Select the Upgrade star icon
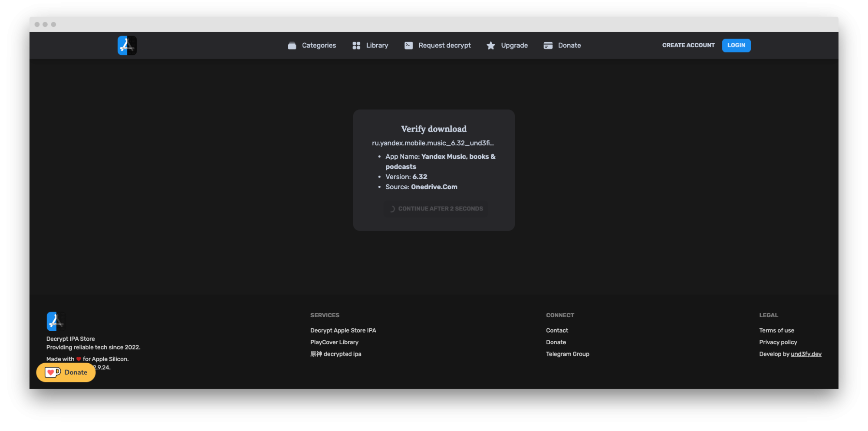Viewport: 868px width, 431px height. (490, 45)
